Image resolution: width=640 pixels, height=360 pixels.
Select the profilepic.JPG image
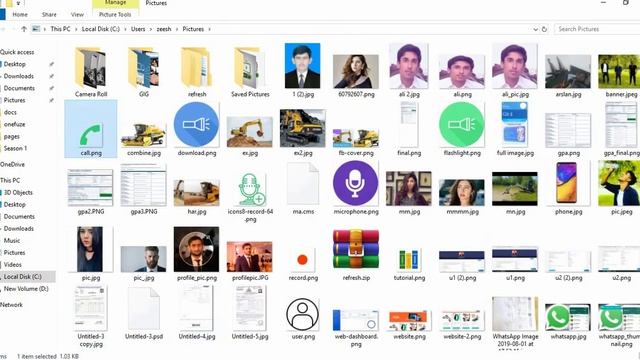[250, 260]
